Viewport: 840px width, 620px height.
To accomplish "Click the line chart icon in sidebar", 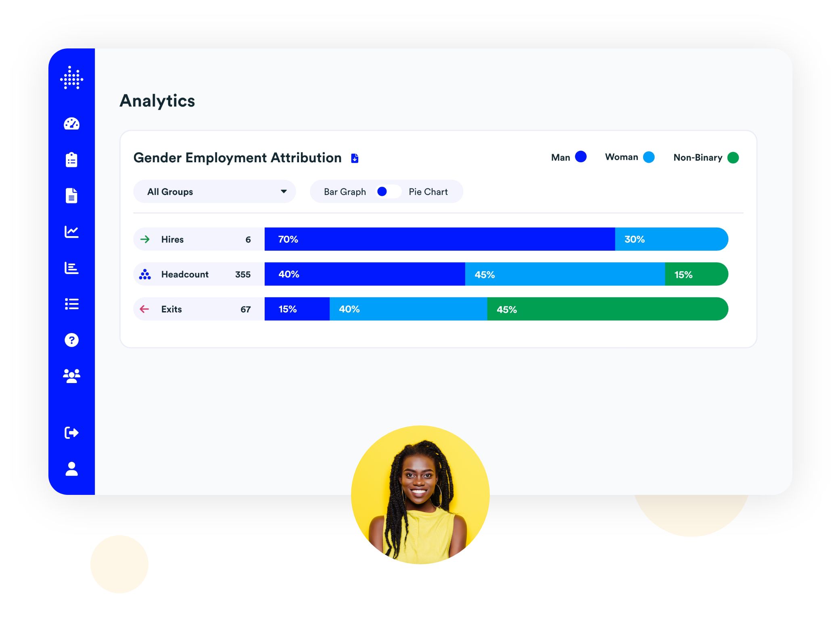I will coord(72,232).
